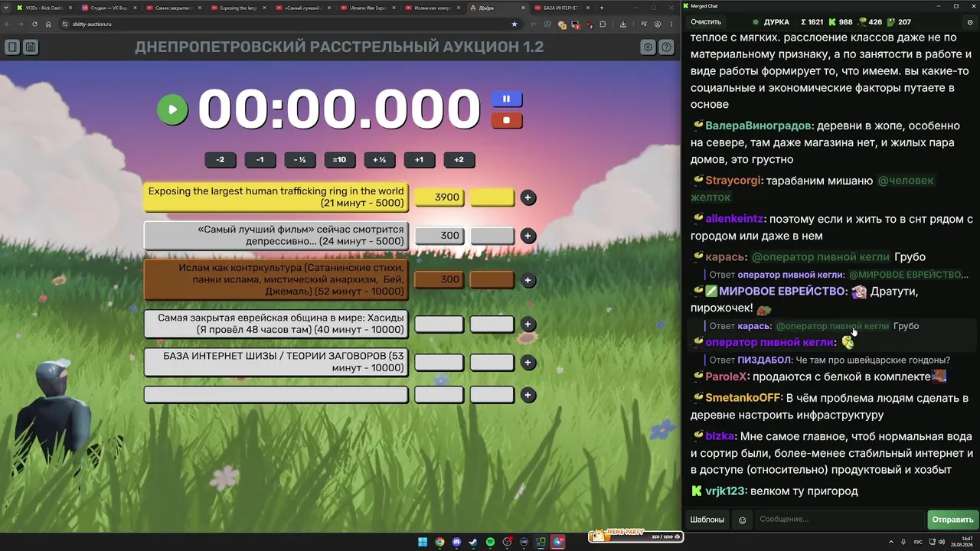
Task: Set timer to ten with =10 button
Action: point(340,160)
